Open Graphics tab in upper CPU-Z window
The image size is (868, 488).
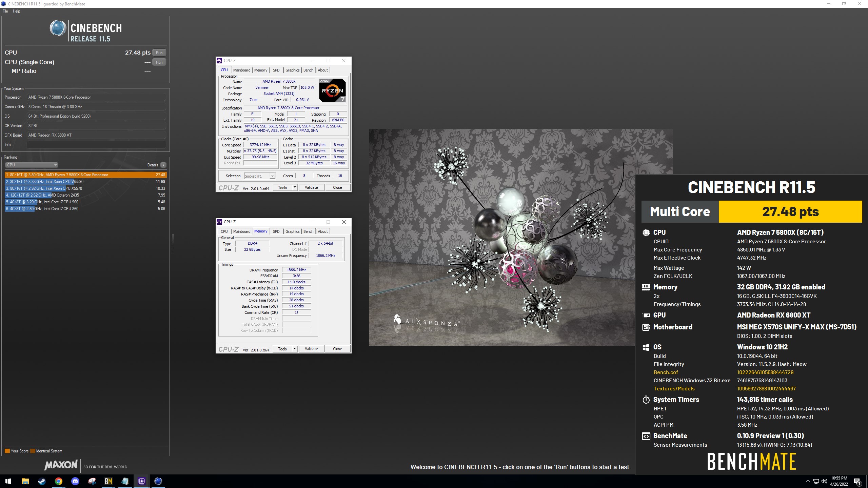tap(292, 70)
